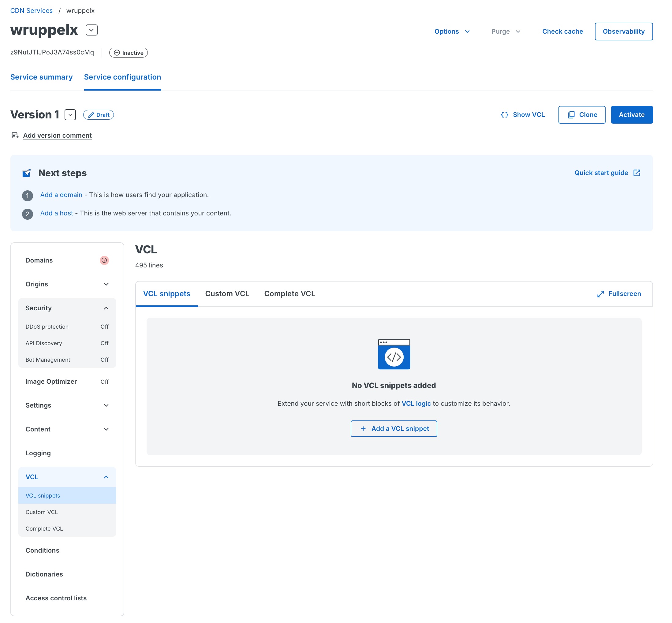
Task: Open Image Optimizer in the sidebar
Action: [x=67, y=381]
